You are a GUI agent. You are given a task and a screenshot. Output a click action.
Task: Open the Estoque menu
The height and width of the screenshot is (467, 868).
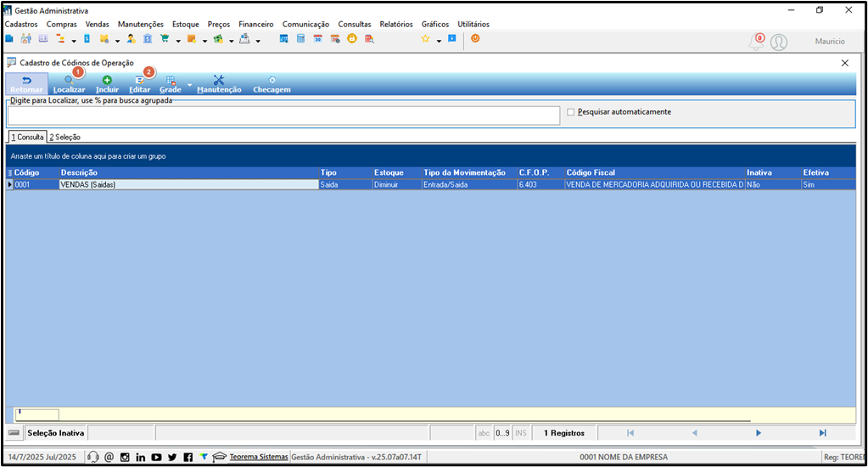click(186, 24)
